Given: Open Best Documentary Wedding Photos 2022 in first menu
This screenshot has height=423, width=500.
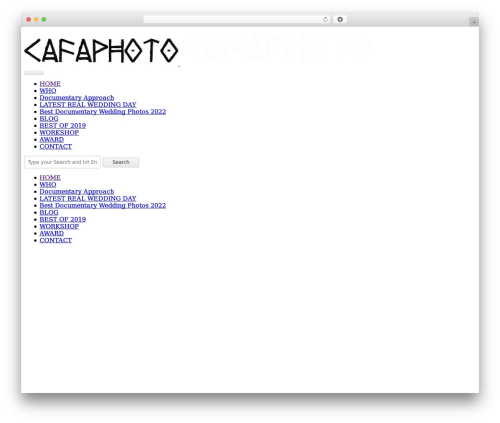Looking at the screenshot, I should pyautogui.click(x=103, y=112).
